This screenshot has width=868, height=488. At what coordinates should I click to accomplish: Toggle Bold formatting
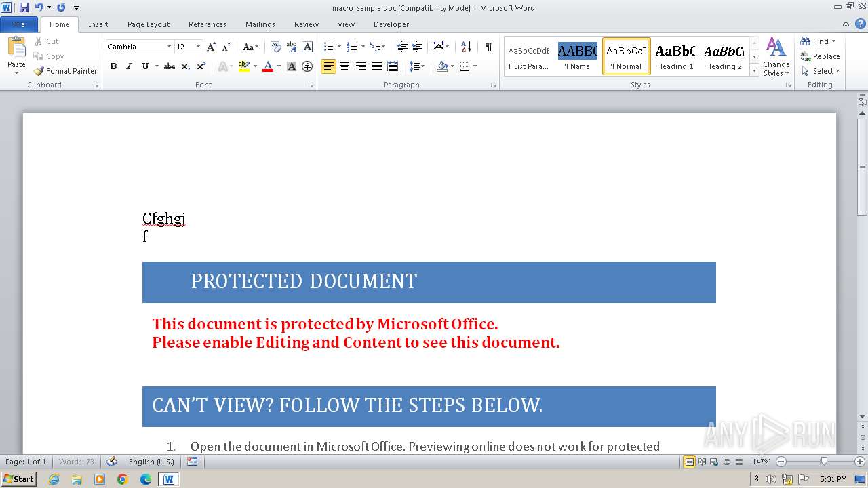coord(113,66)
